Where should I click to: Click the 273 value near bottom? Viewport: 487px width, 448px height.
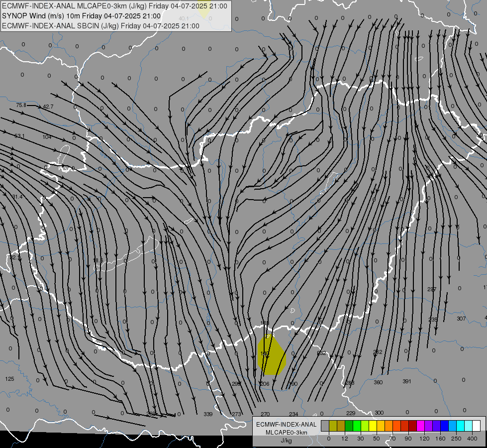(236, 414)
